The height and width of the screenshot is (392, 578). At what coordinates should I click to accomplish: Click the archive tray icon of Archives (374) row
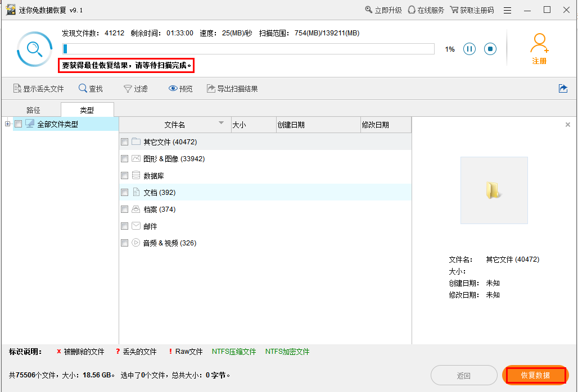point(136,209)
